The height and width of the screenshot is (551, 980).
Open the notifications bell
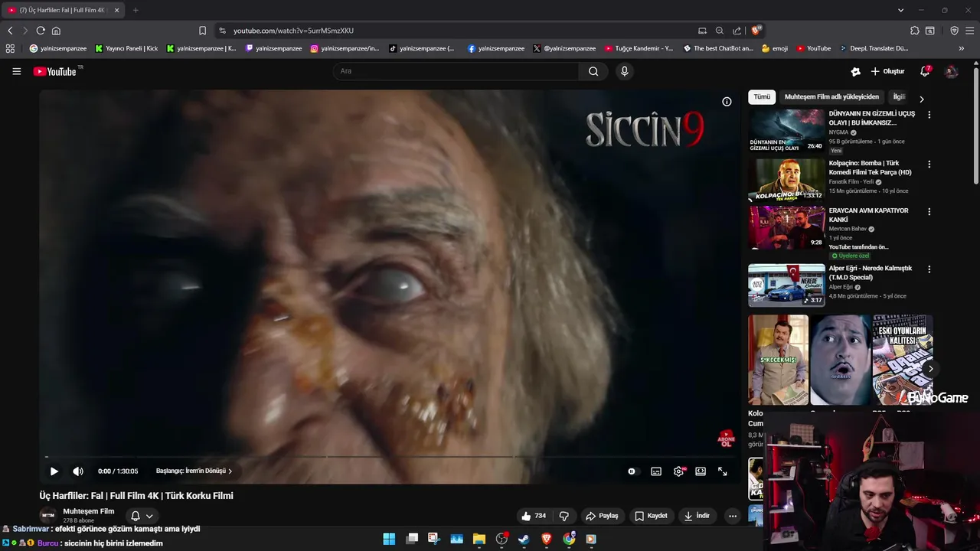(925, 71)
